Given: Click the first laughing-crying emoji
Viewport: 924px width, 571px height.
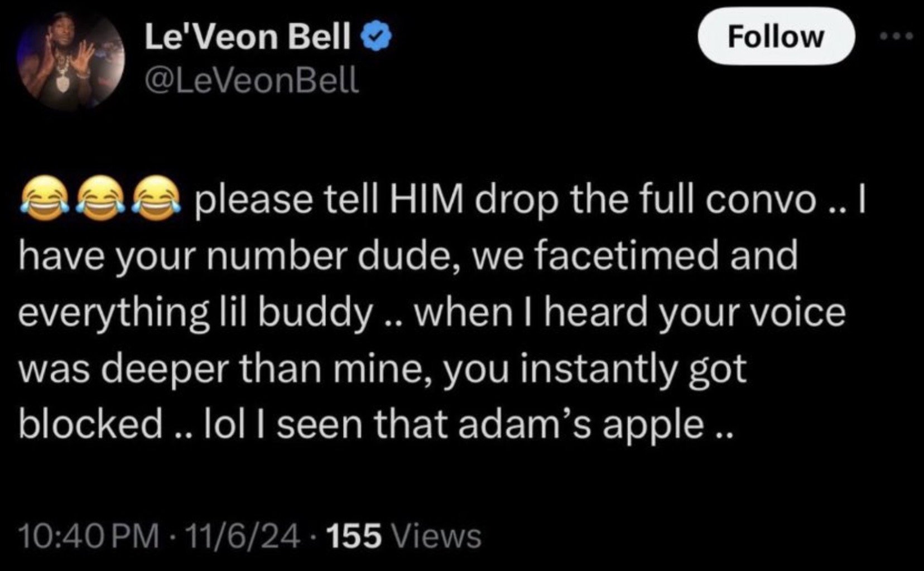Looking at the screenshot, I should [x=44, y=199].
